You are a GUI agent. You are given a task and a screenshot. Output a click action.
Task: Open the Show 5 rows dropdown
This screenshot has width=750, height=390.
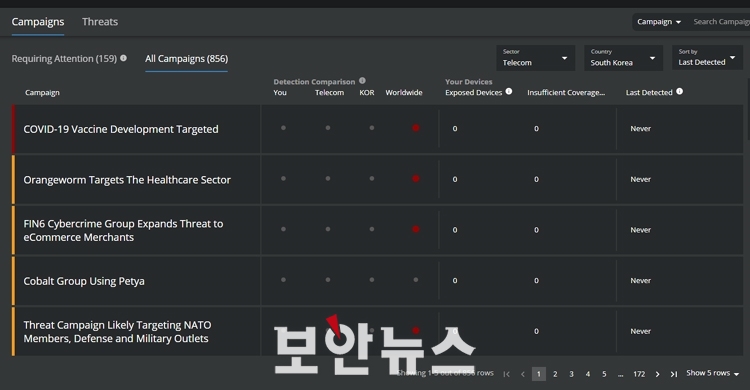click(713, 373)
